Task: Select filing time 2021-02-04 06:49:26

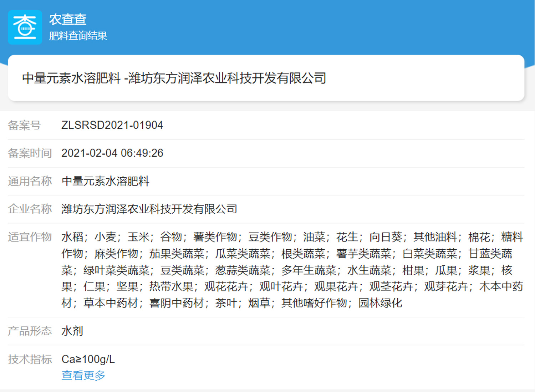Action: [x=112, y=153]
